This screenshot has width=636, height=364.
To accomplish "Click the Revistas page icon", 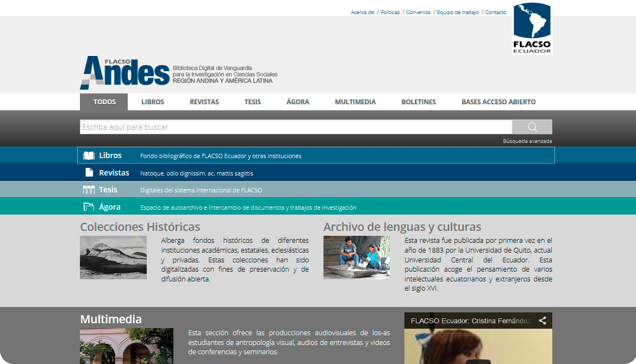I will (x=89, y=173).
